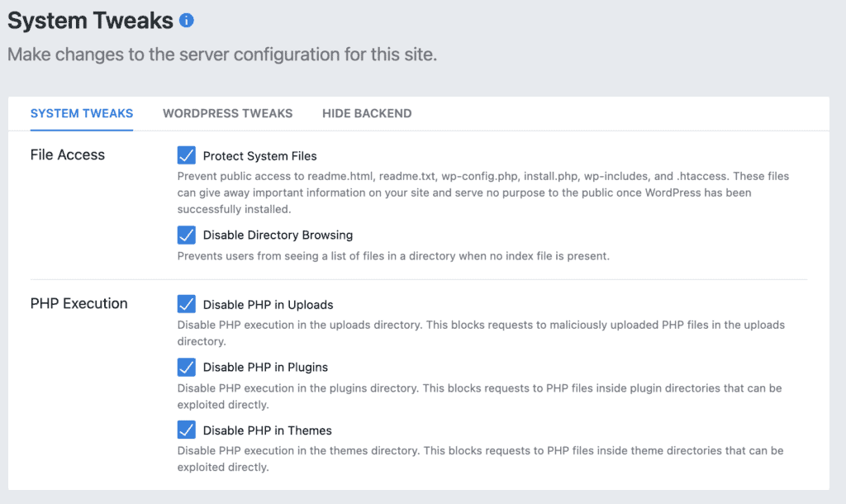Click the PHP Execution section heading
Viewport: 846px width, 504px height.
tap(78, 303)
